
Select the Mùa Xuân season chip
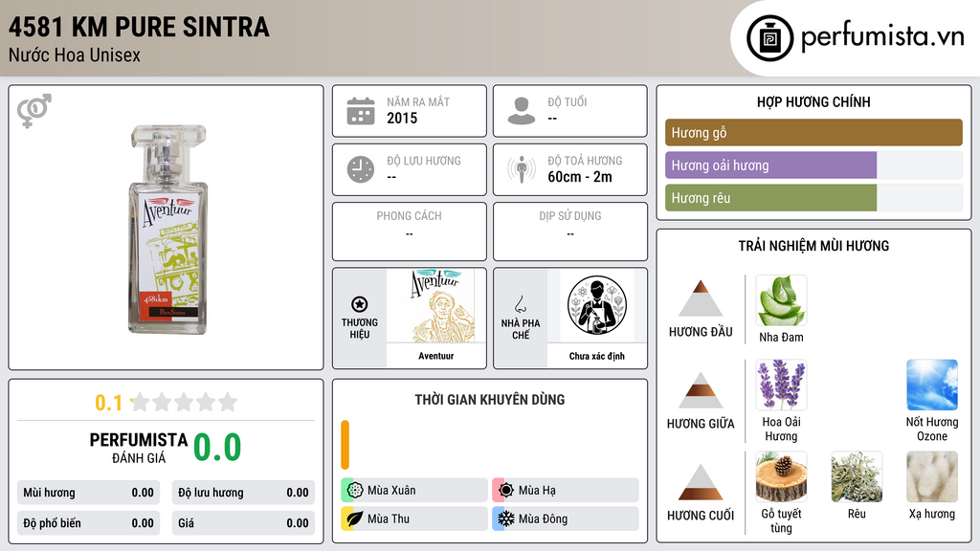[414, 490]
